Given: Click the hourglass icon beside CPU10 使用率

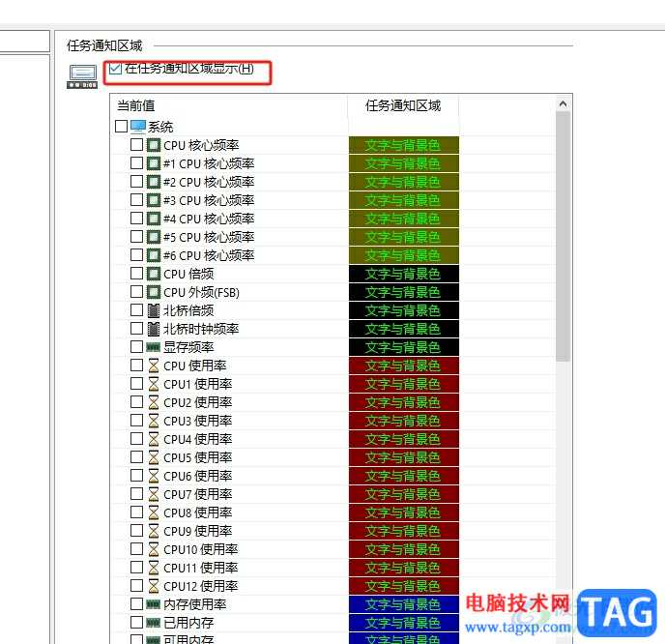Looking at the screenshot, I should pyautogui.click(x=154, y=549).
